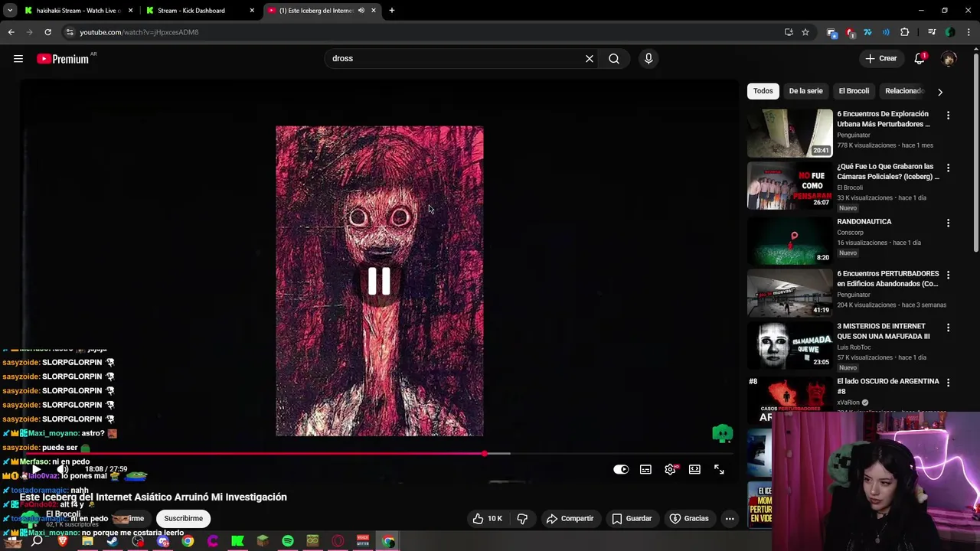
Task: Click the pause indicator on the video
Action: [x=379, y=281]
